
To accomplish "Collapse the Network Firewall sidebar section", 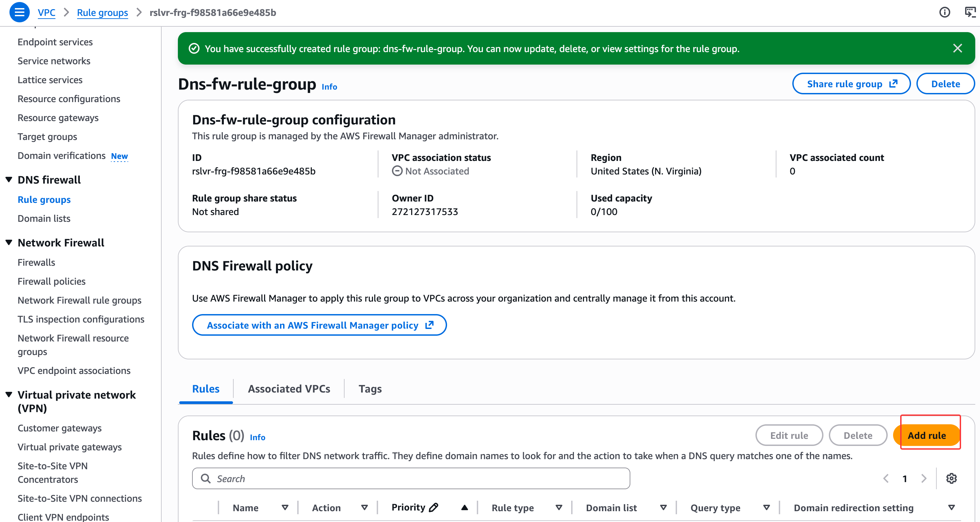I will pos(9,242).
